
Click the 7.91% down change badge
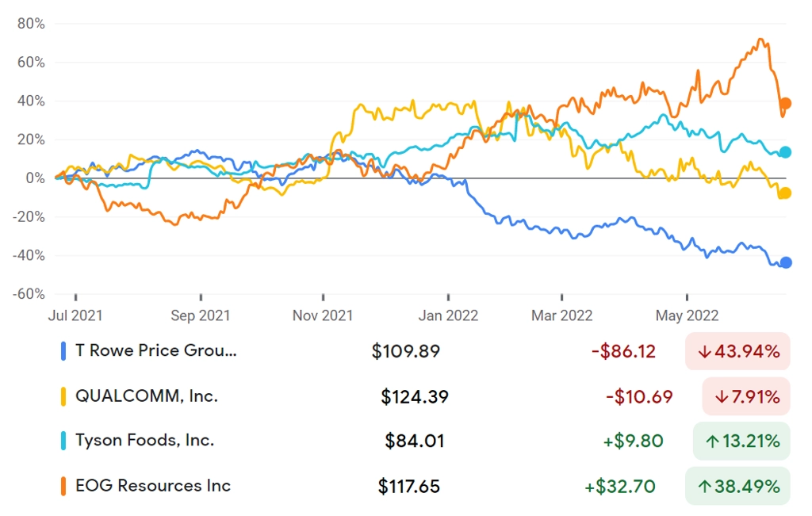click(746, 397)
